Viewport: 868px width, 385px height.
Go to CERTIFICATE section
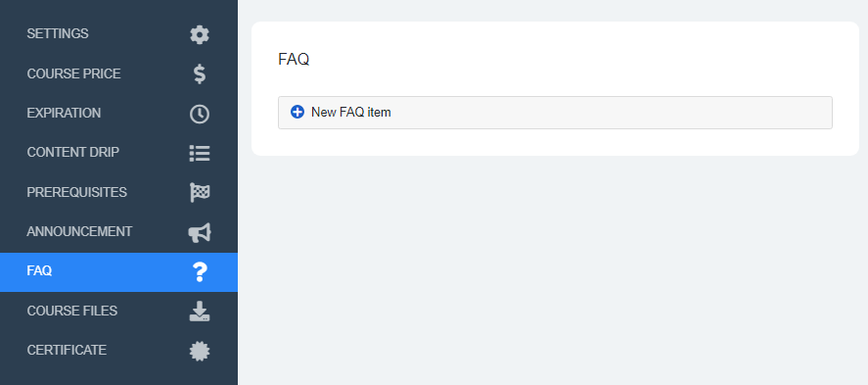click(x=118, y=351)
